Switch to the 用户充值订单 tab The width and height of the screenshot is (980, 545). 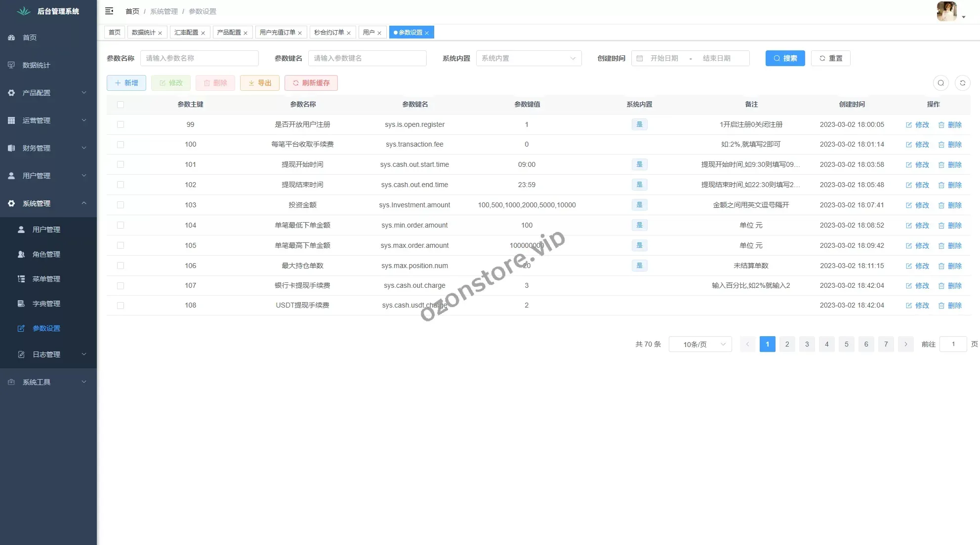pyautogui.click(x=277, y=33)
